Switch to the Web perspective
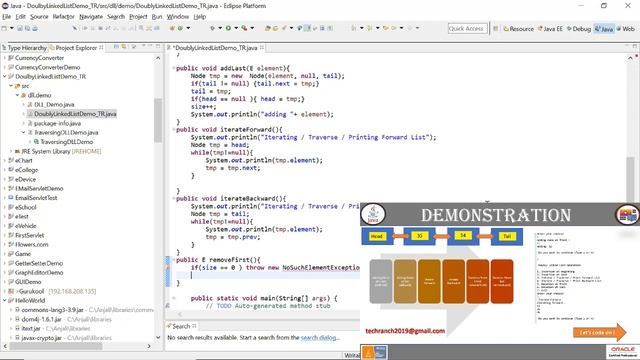Screen dimensions: 640x360 pyautogui.click(x=626, y=29)
